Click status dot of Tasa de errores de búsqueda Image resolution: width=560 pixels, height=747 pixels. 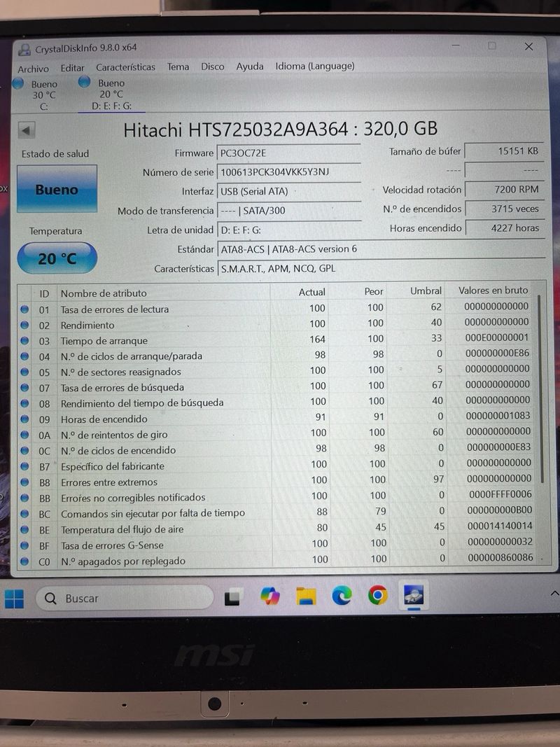(x=24, y=388)
